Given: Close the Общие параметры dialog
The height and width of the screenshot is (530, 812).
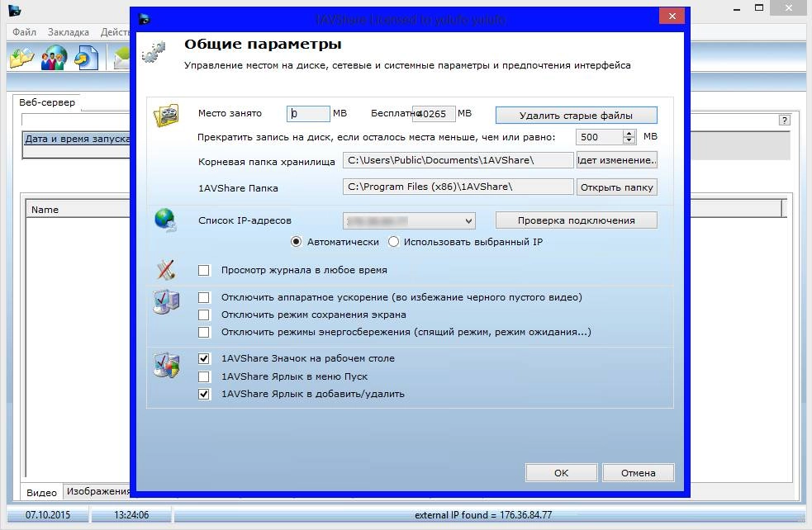Looking at the screenshot, I should [x=672, y=16].
